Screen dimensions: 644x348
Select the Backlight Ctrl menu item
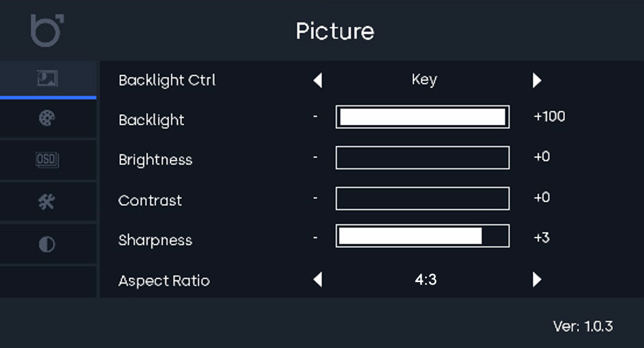pyautogui.click(x=167, y=80)
